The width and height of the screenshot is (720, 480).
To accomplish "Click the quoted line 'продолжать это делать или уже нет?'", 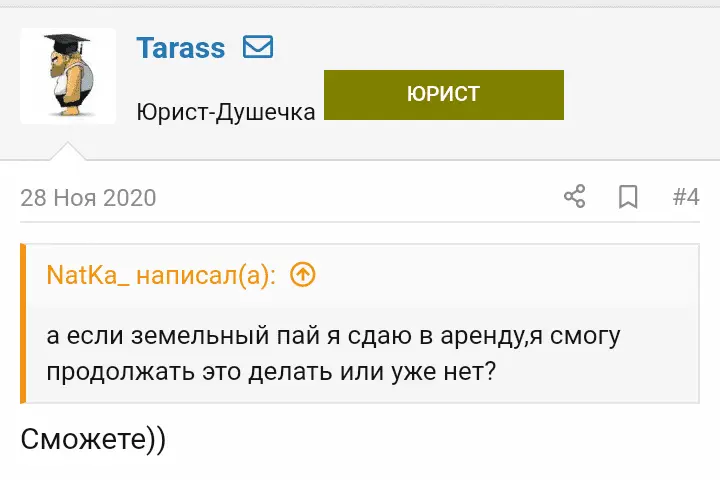I will point(272,369).
